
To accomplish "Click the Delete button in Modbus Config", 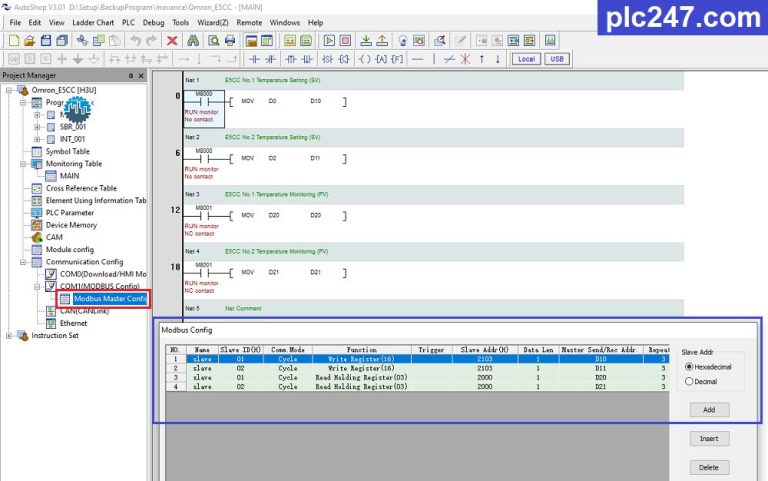I will [x=709, y=467].
